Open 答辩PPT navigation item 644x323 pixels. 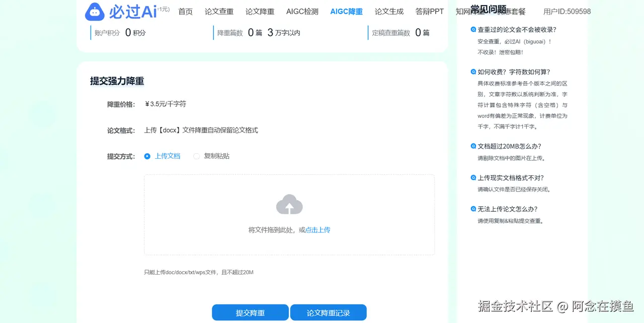pyautogui.click(x=430, y=12)
